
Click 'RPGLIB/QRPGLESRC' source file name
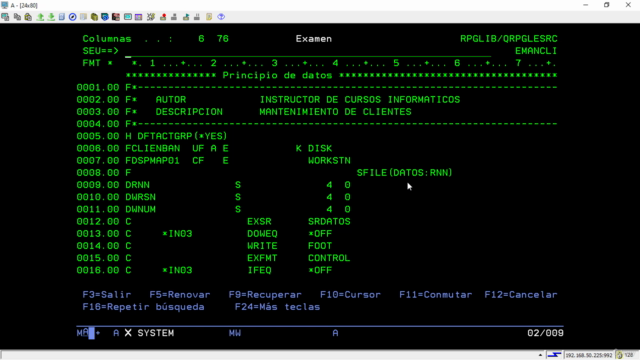click(x=509, y=39)
